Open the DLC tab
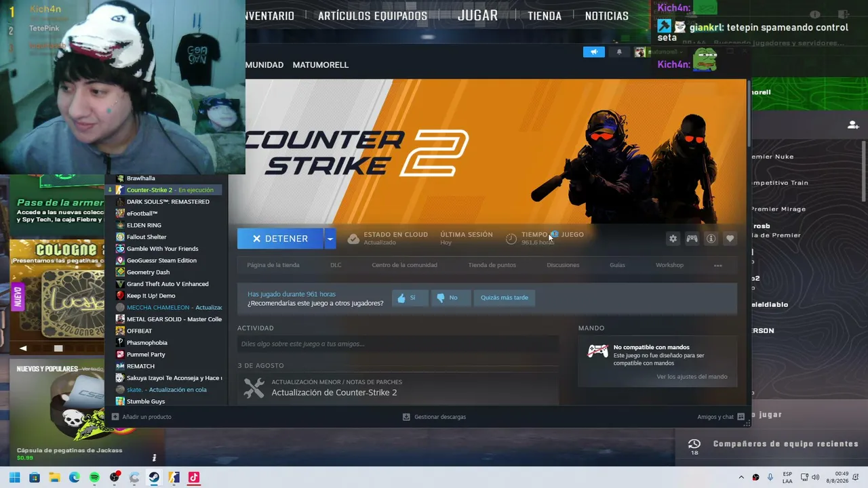The height and width of the screenshot is (488, 868). [336, 265]
